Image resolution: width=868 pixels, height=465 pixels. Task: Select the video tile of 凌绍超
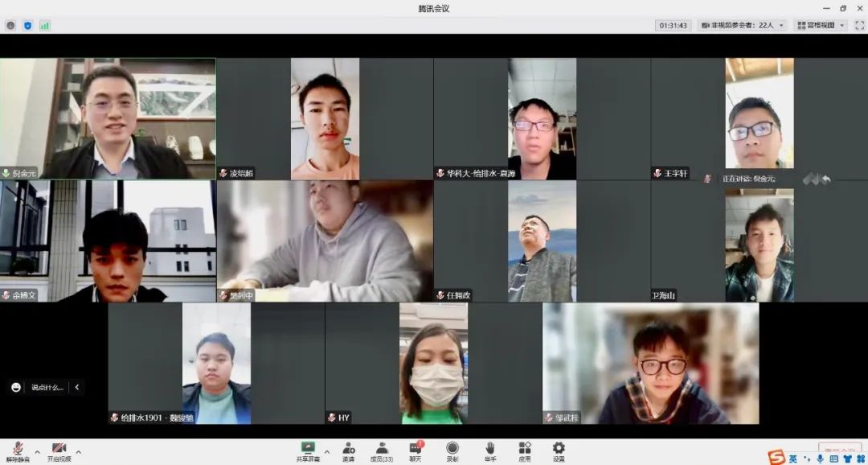[325, 118]
